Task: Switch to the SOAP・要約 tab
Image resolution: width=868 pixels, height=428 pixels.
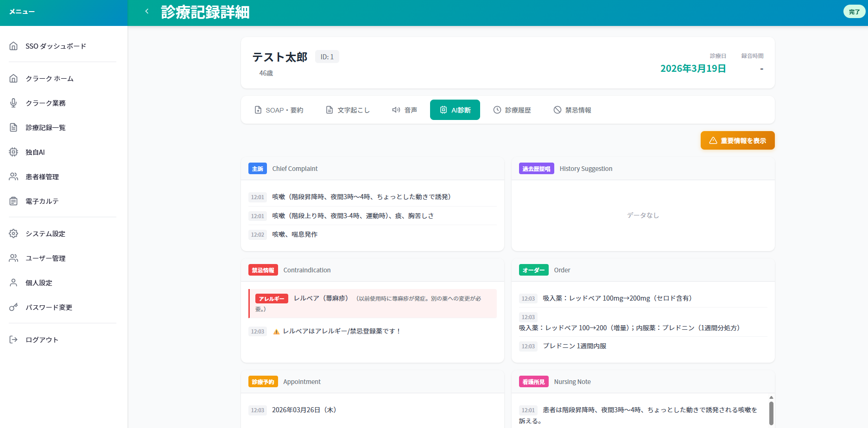Action: [x=279, y=110]
